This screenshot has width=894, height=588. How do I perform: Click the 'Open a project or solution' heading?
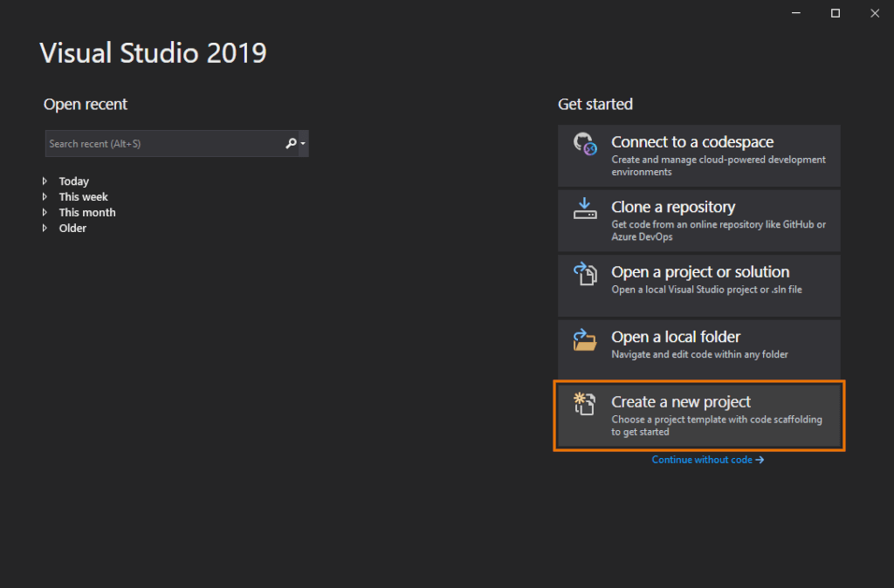click(x=700, y=272)
